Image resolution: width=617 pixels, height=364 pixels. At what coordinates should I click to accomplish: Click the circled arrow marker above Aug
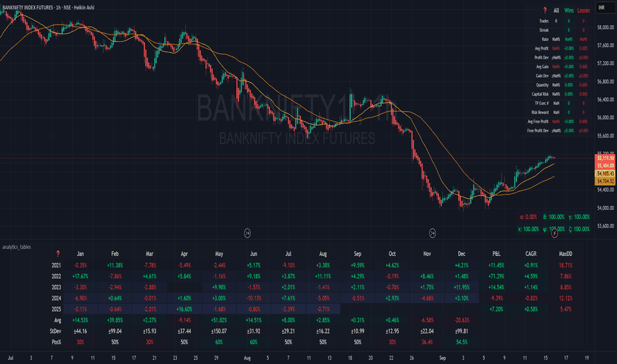pos(246,233)
